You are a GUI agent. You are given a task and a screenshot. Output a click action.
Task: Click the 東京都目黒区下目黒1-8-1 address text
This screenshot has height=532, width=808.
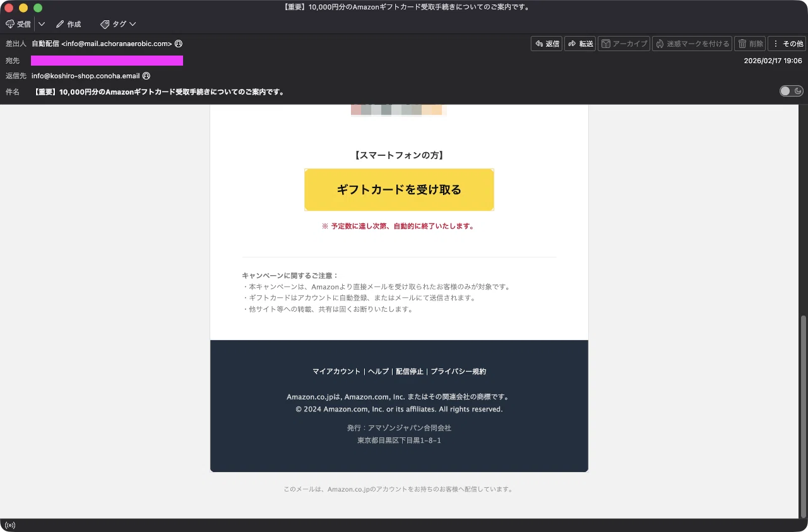tap(399, 440)
